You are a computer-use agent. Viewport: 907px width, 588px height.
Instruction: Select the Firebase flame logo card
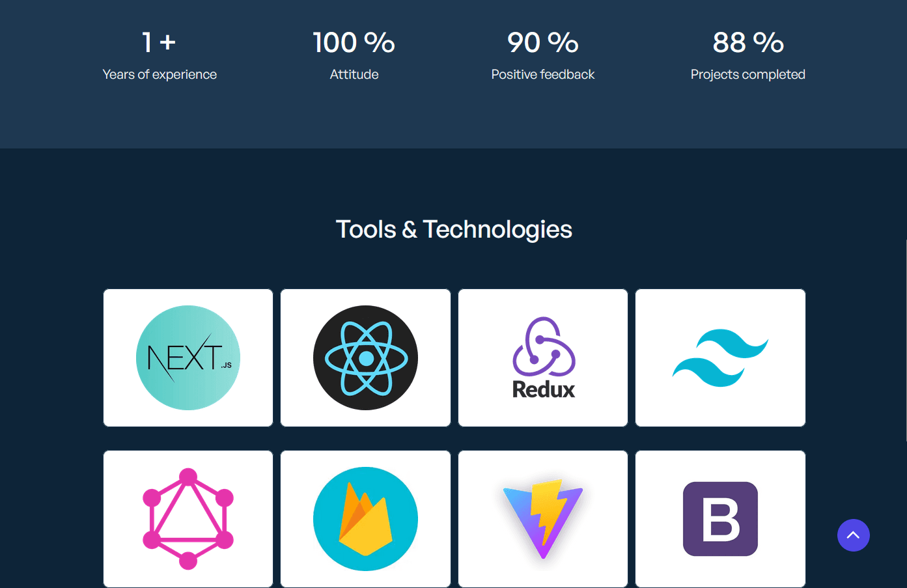[365, 519]
